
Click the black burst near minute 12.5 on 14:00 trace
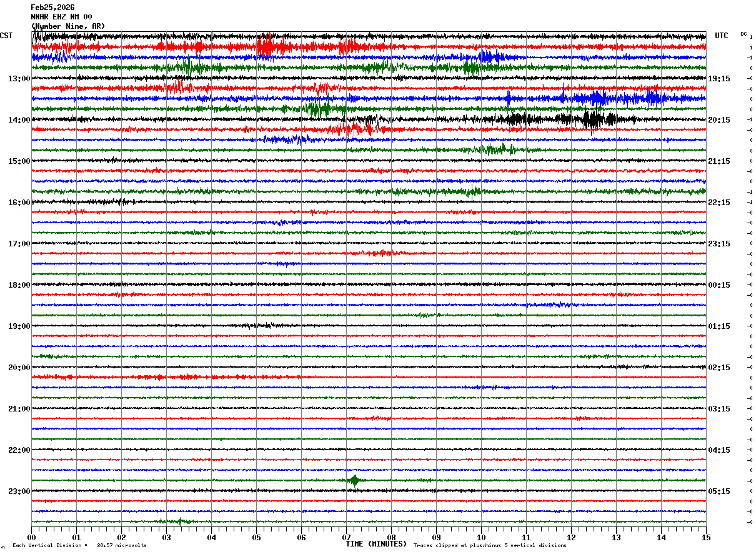tap(592, 119)
